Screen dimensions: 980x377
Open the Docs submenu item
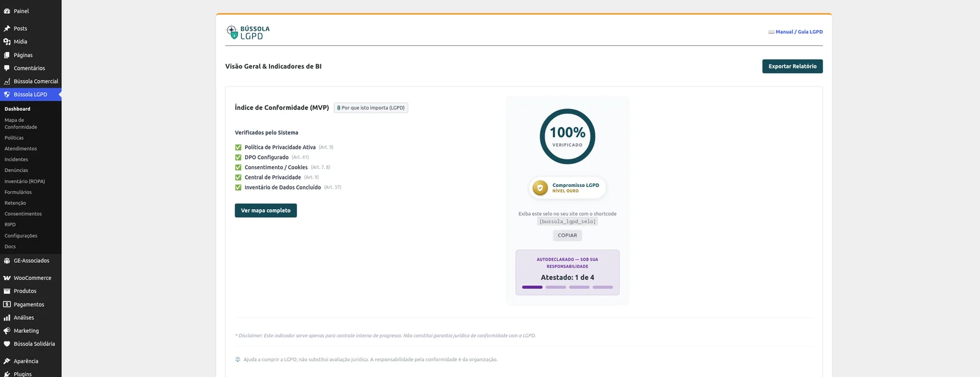[x=10, y=246]
